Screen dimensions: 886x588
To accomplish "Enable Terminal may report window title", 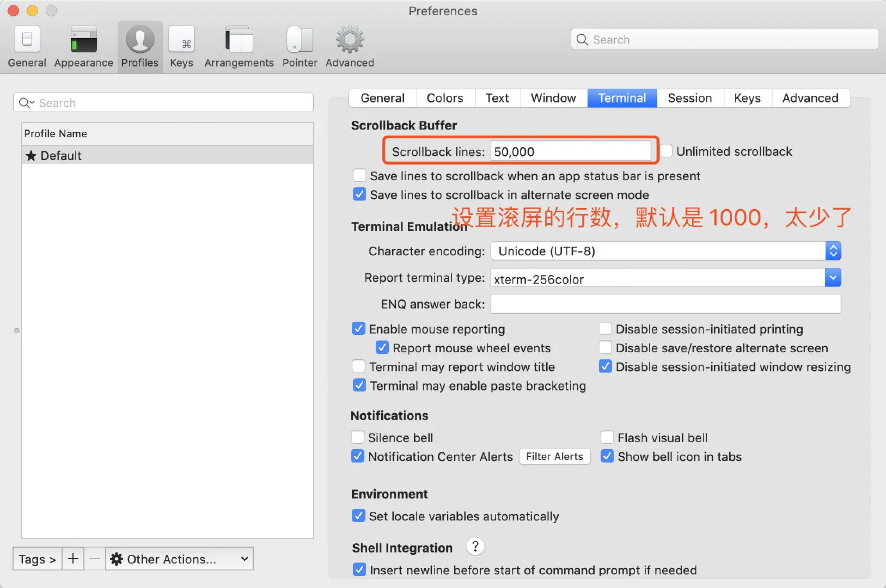I will pyautogui.click(x=358, y=366).
